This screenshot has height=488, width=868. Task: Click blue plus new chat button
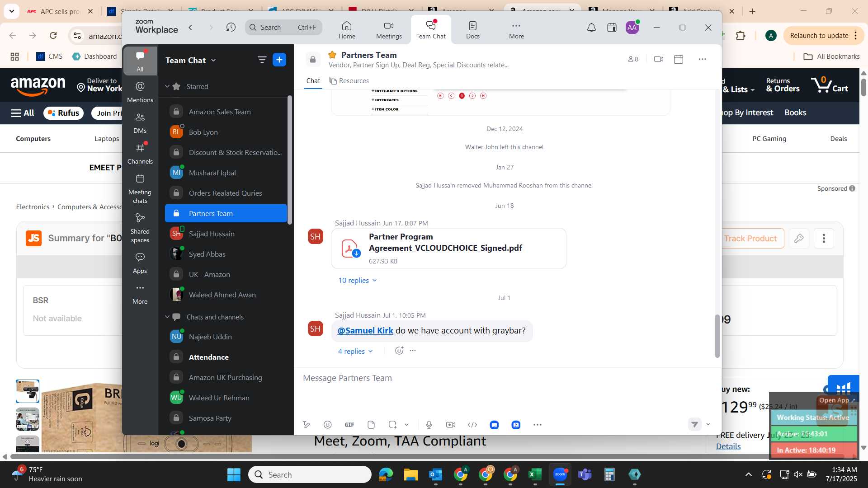[279, 60]
